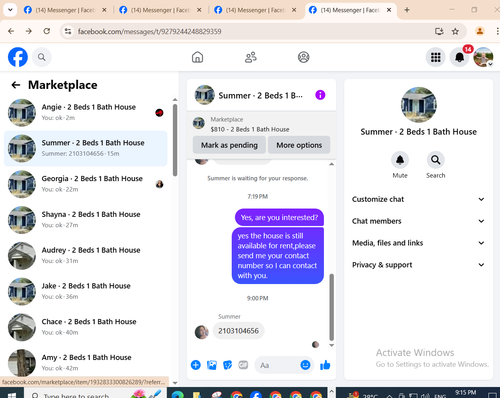Bookmark this page with the star icon
500x398 pixels.
click(x=455, y=31)
